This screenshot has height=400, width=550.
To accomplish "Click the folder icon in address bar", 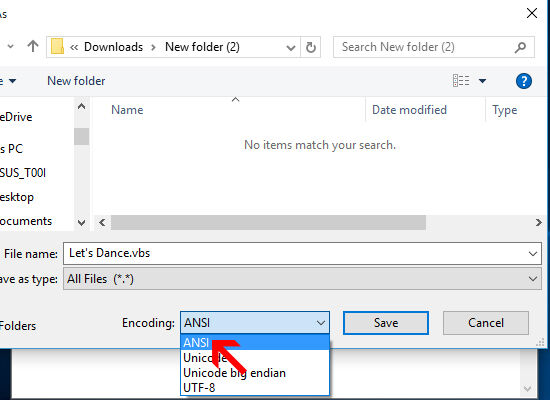I will [x=58, y=46].
